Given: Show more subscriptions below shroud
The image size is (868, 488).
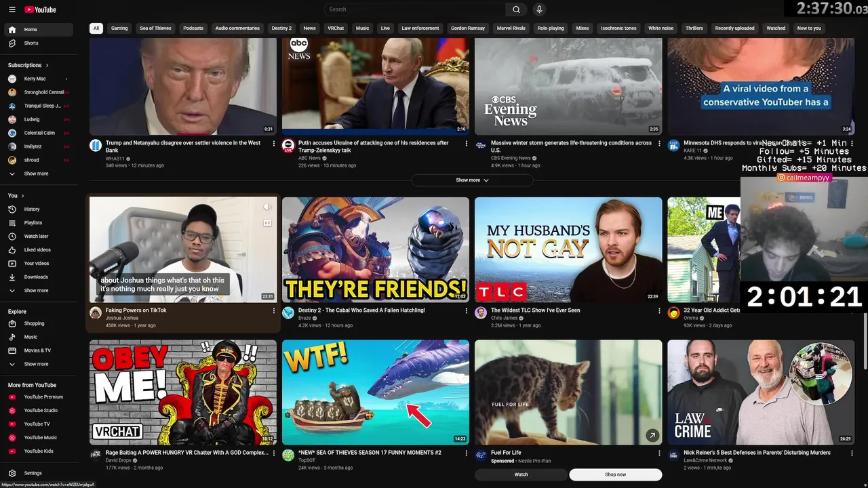Looking at the screenshot, I should click(x=39, y=174).
